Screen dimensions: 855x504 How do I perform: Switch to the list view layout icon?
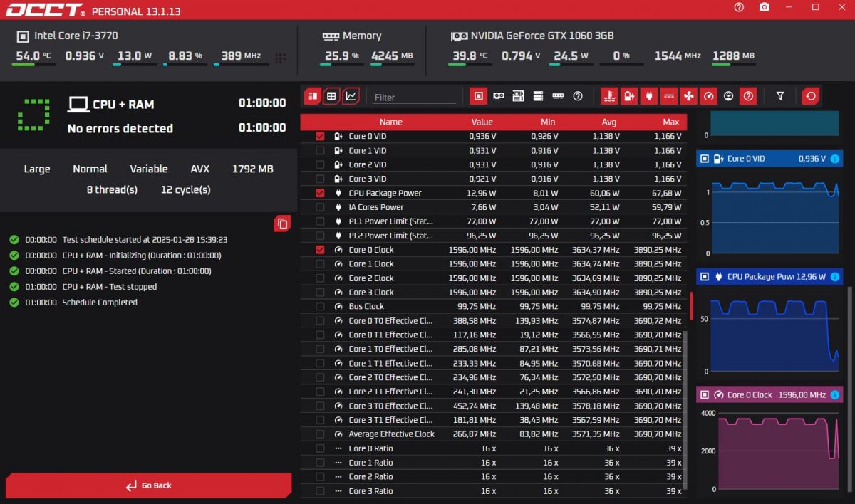(313, 96)
